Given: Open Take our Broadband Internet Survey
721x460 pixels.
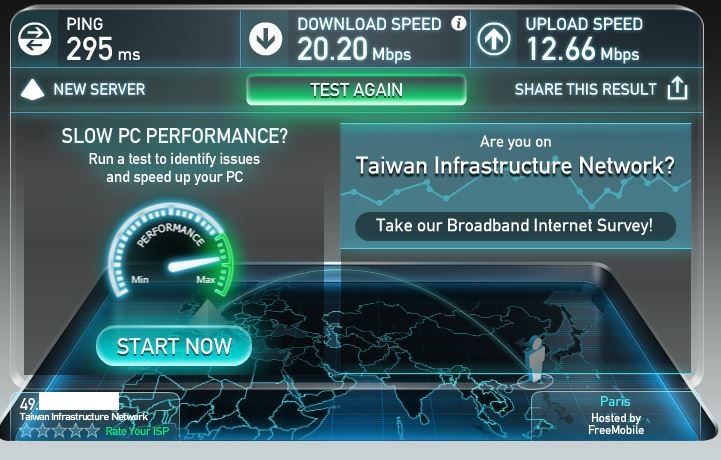Looking at the screenshot, I should click(x=515, y=226).
